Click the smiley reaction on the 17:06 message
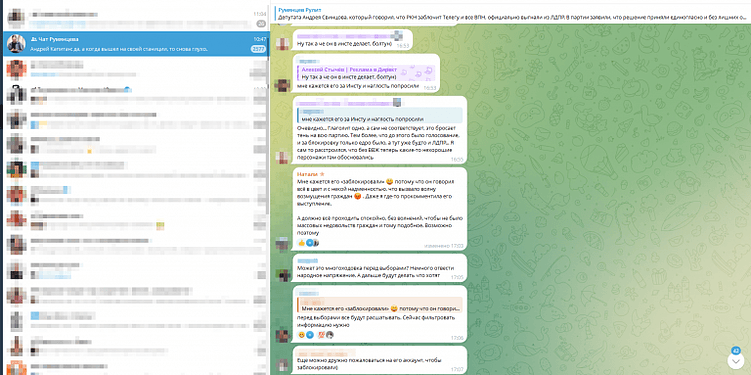751x375 pixels. click(301, 335)
